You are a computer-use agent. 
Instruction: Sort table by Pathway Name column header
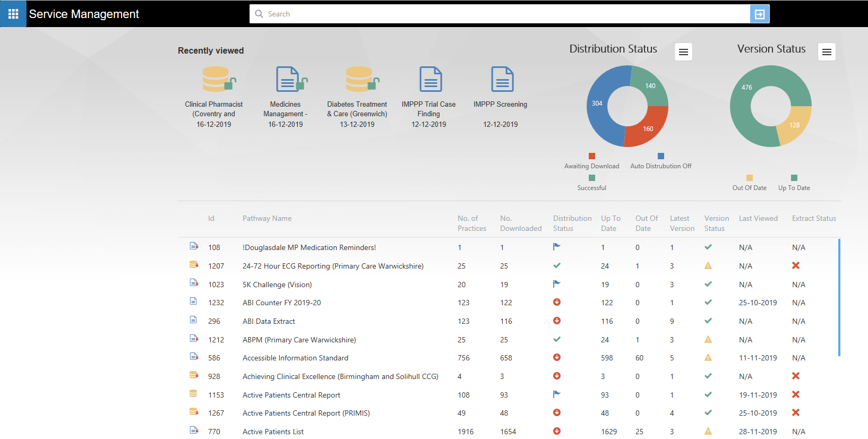(x=267, y=218)
